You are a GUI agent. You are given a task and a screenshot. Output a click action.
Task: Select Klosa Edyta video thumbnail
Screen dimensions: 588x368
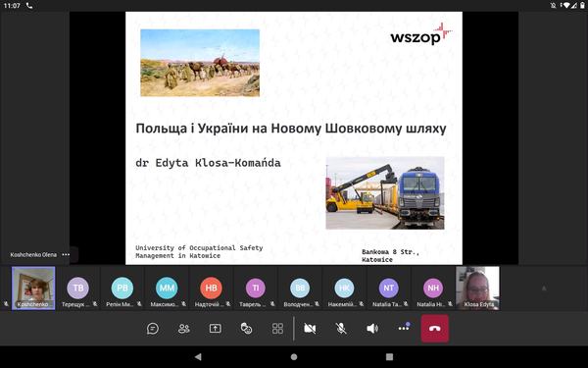477,288
